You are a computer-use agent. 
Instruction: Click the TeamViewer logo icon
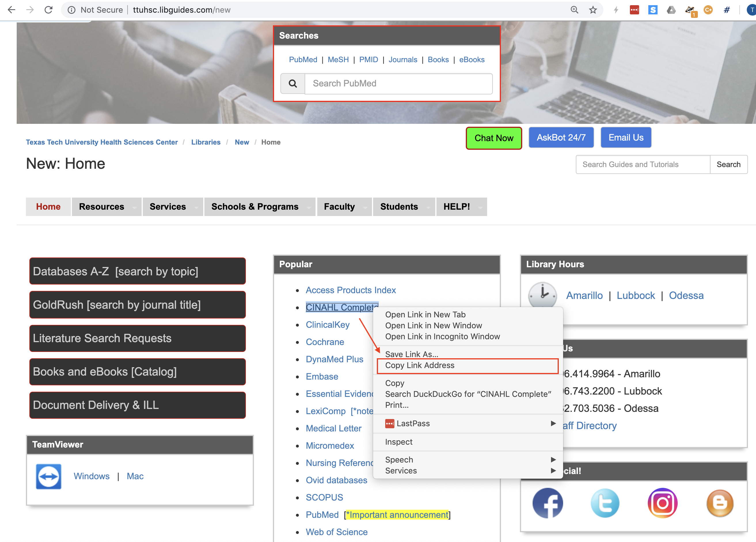click(x=49, y=476)
